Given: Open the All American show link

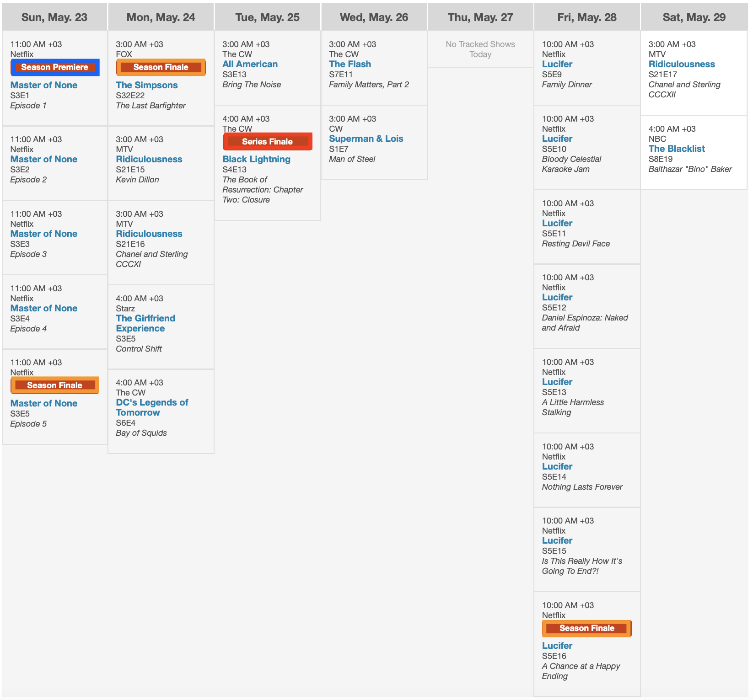Looking at the screenshot, I should pyautogui.click(x=250, y=64).
